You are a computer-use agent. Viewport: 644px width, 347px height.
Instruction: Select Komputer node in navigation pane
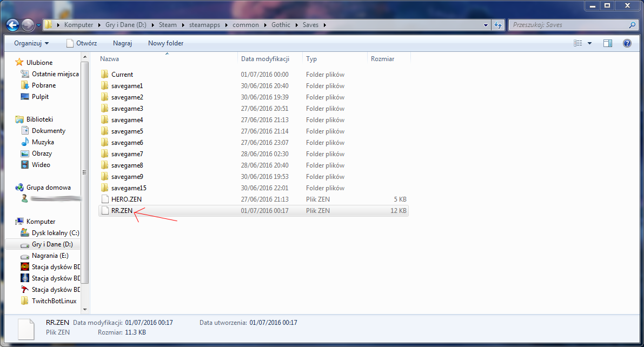point(35,222)
